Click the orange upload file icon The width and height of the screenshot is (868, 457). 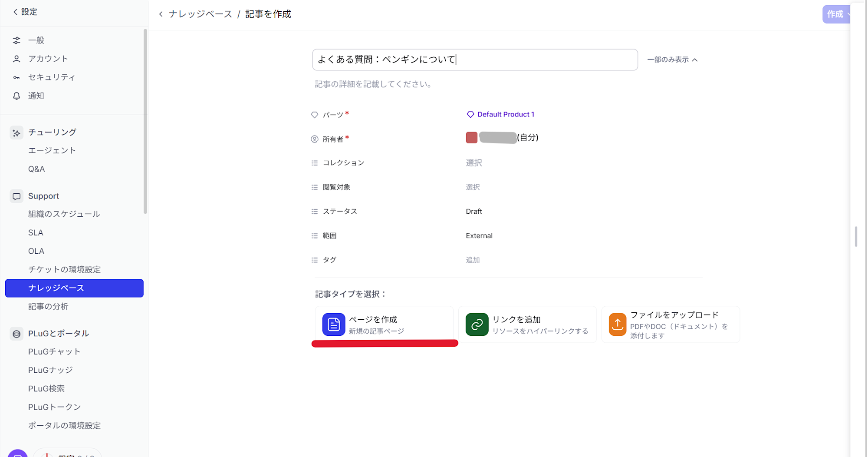(617, 325)
